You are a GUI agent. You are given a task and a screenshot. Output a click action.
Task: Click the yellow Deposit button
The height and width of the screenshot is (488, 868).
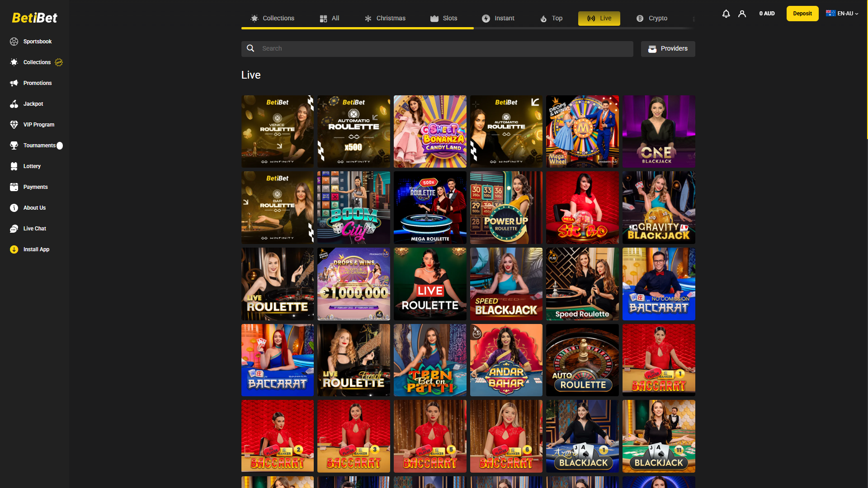point(802,14)
